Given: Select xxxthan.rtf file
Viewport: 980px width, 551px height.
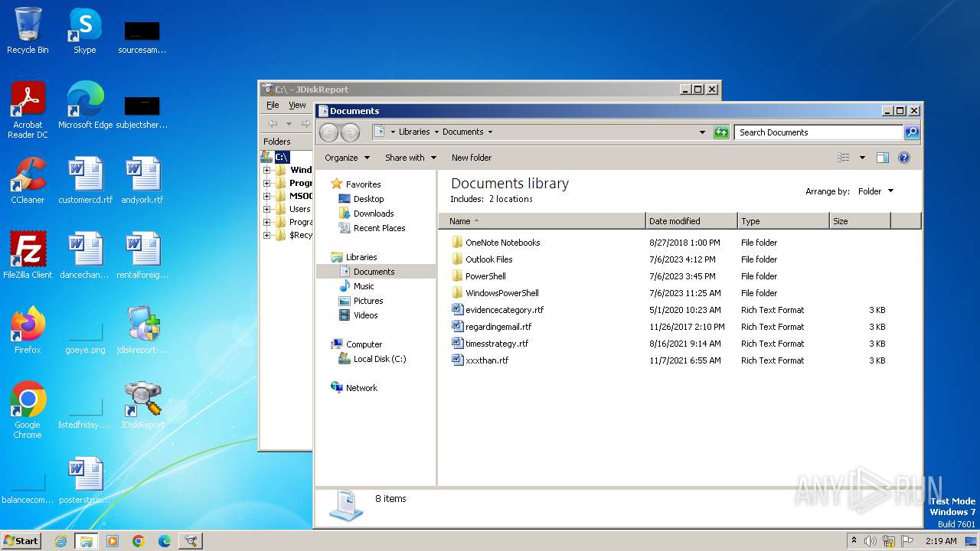Looking at the screenshot, I should tap(487, 360).
